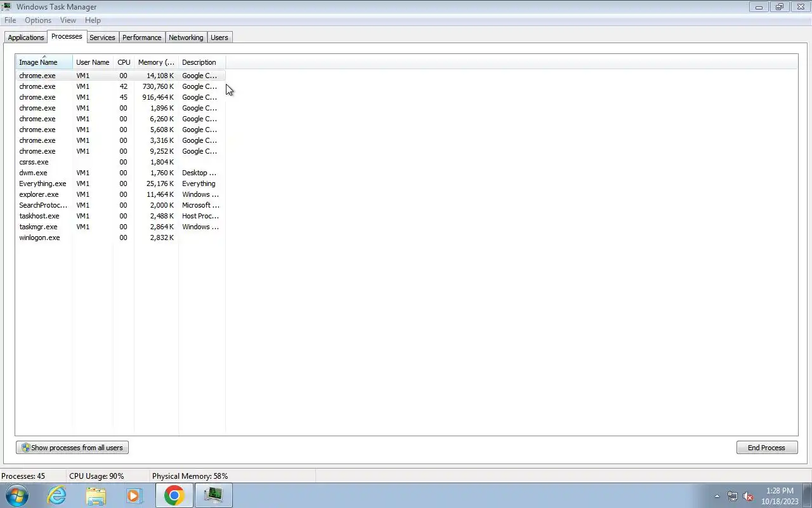Open the clock showing 1:28 PM
This screenshot has height=508, width=812.
click(x=780, y=496)
